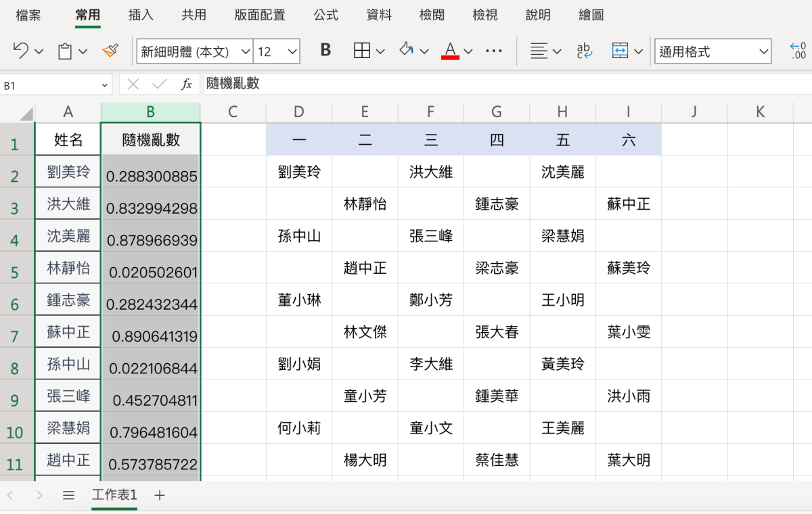The image size is (812, 514).
Task: Click the Increase Decimal icon
Action: [798, 51]
